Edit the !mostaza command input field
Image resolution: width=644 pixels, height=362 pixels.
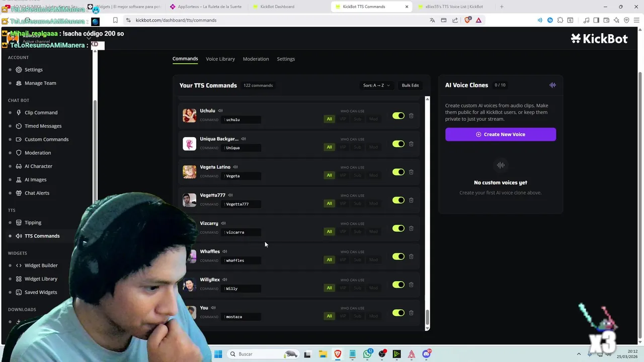(242, 317)
